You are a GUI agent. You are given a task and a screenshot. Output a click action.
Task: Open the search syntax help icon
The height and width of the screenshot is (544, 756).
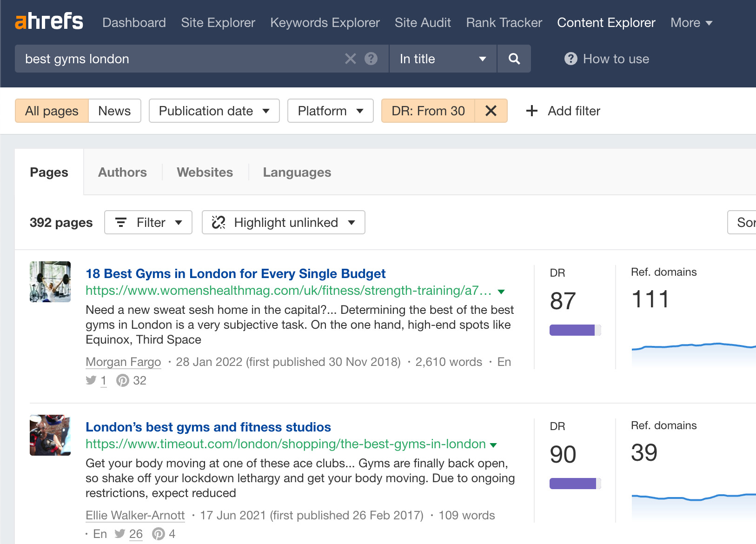tap(370, 59)
